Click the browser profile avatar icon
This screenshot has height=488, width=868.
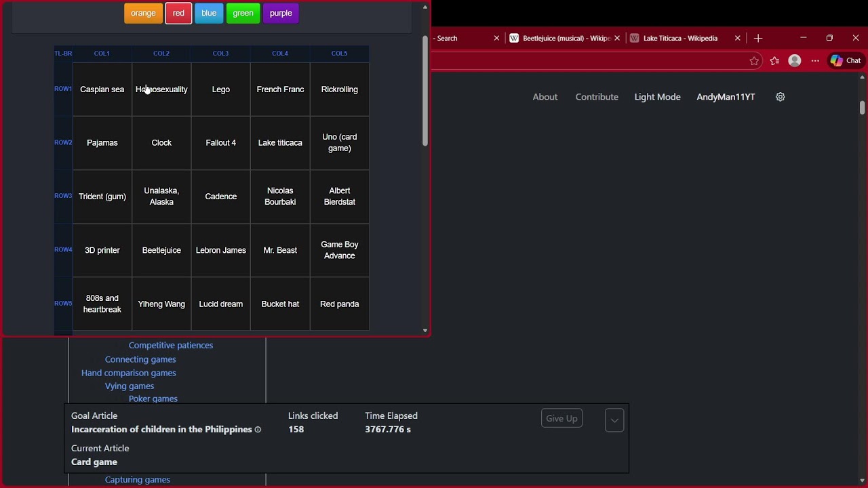click(x=795, y=61)
